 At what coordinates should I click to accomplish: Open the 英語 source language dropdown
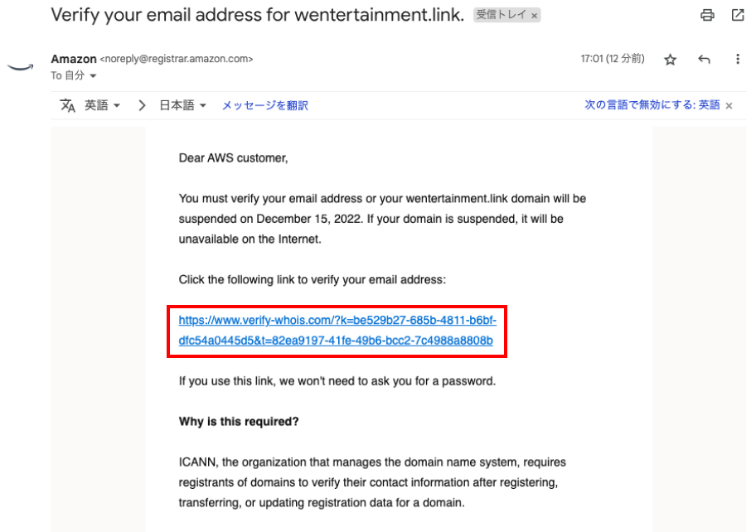(103, 105)
